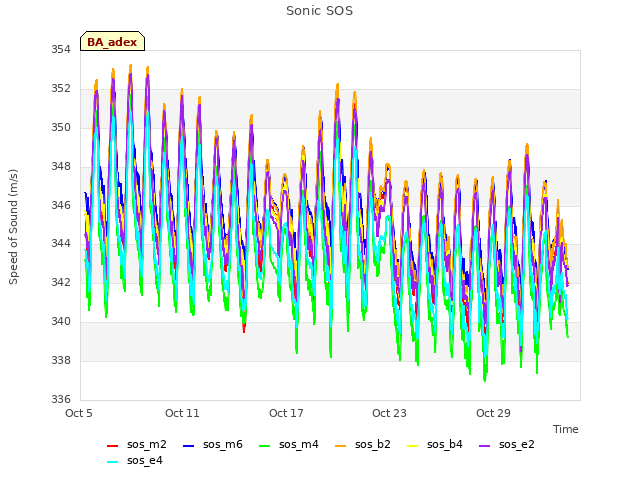Viewport: 640px width, 480px height.
Task: Toggle sos_e4 series in legend
Action: [x=135, y=460]
